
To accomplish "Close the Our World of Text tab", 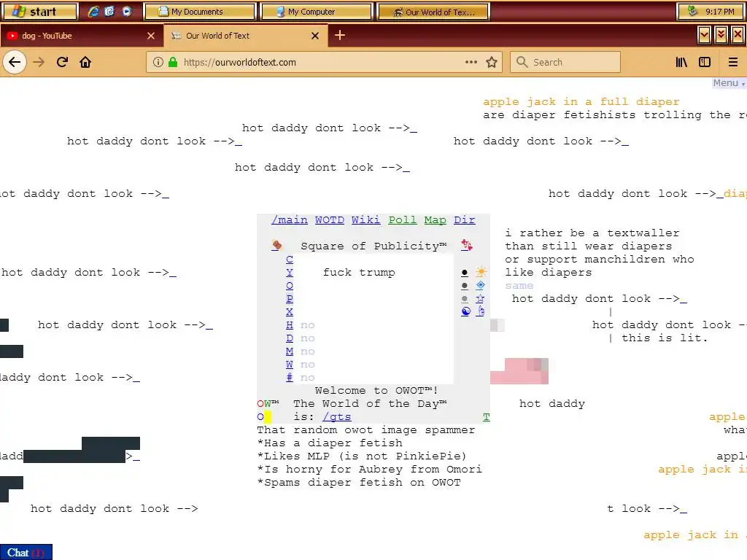I will (315, 36).
